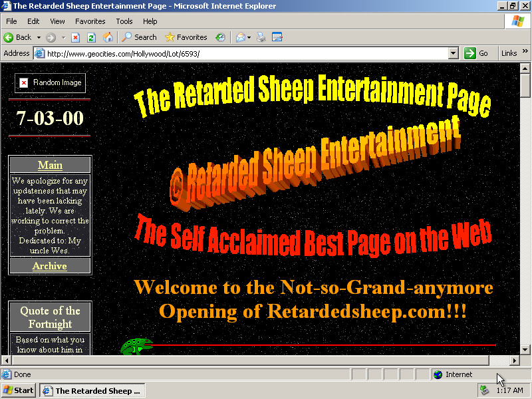Click the broken Random Image placeholder

click(51, 82)
